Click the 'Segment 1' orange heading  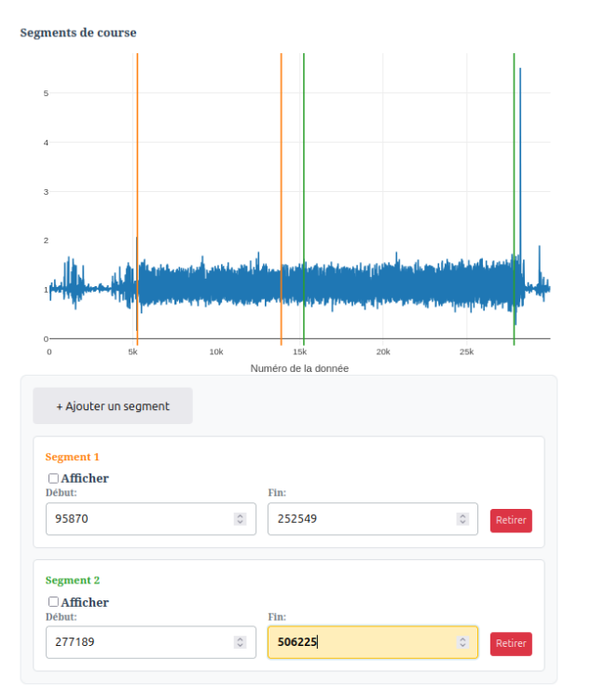pyautogui.click(x=73, y=457)
